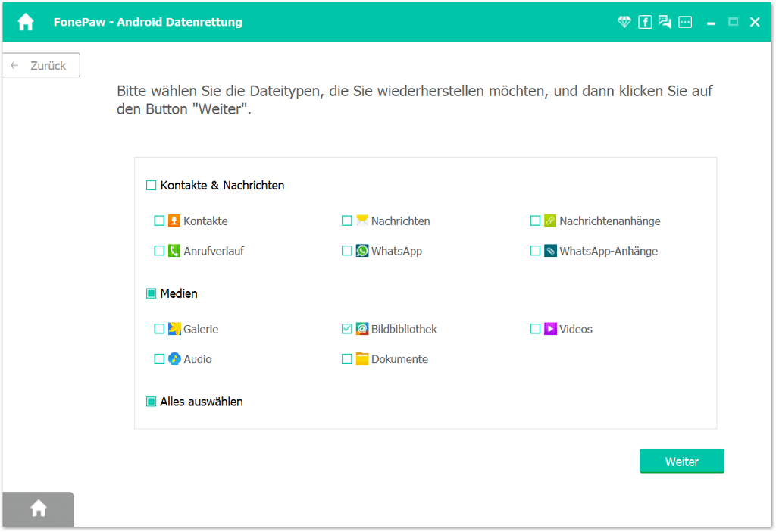This screenshot has width=776, height=532.
Task: Open the Facebook page icon
Action: coord(644,22)
